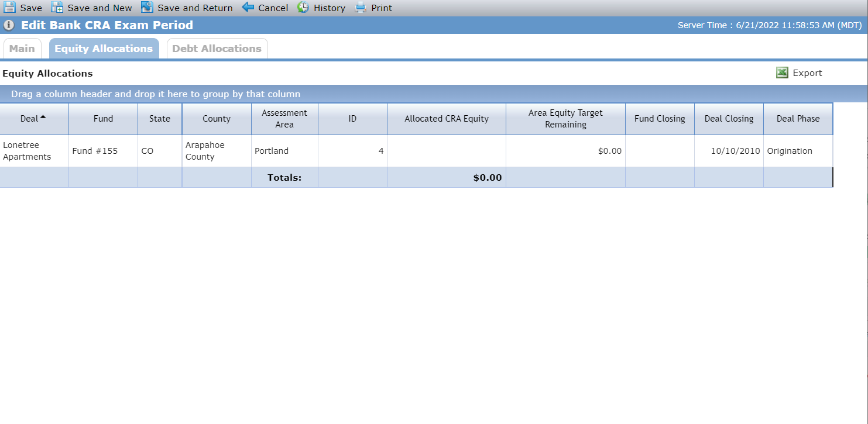Choose Save and New
Screen dimensions: 868x424
pyautogui.click(x=100, y=8)
